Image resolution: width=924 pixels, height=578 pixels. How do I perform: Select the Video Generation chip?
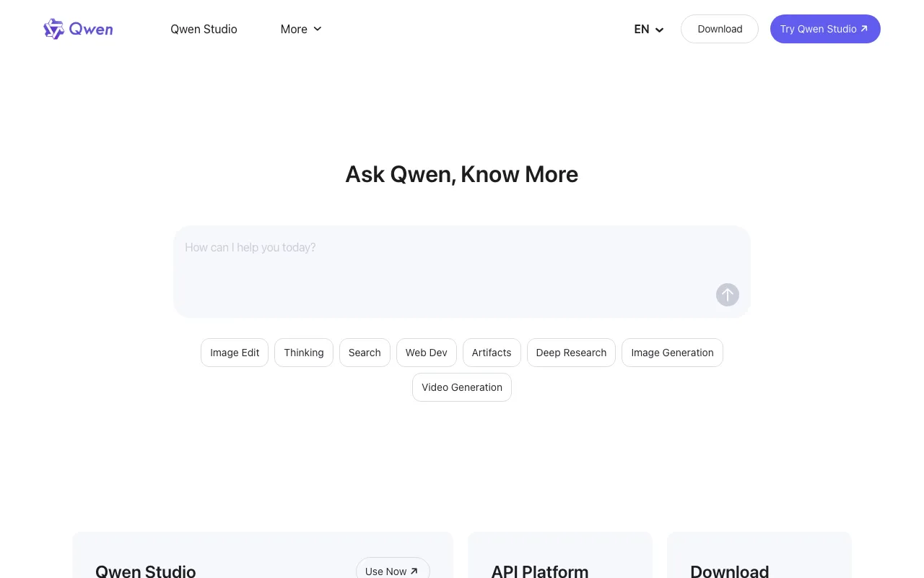[x=462, y=387]
